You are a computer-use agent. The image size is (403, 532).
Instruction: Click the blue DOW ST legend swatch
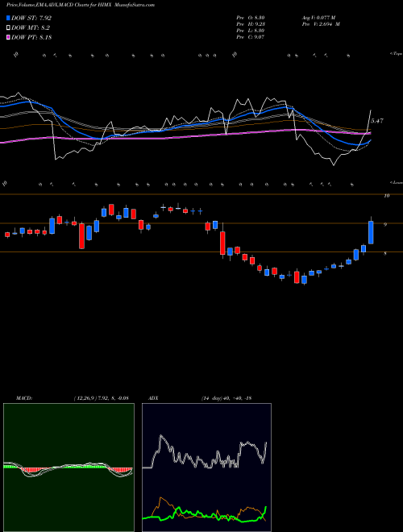coord(9,18)
